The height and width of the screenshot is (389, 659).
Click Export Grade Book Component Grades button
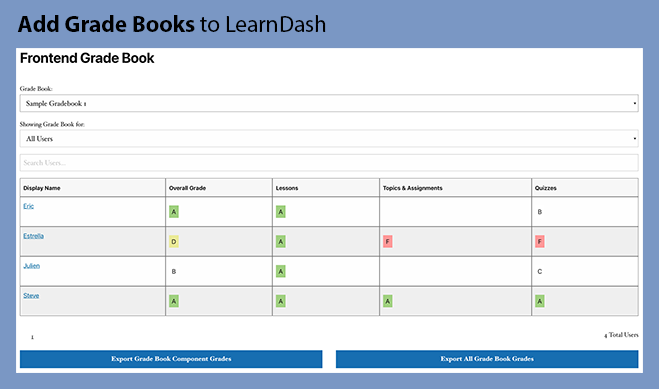pyautogui.click(x=171, y=359)
